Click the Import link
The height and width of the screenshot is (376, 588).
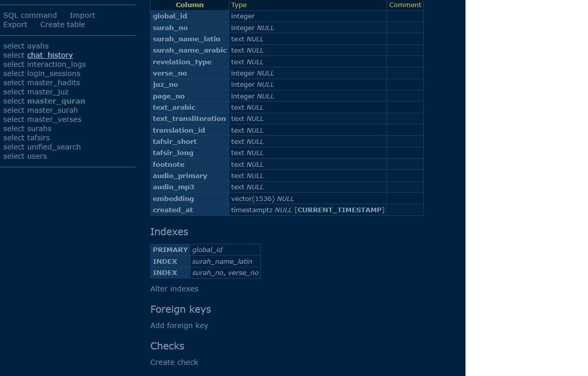82,15
